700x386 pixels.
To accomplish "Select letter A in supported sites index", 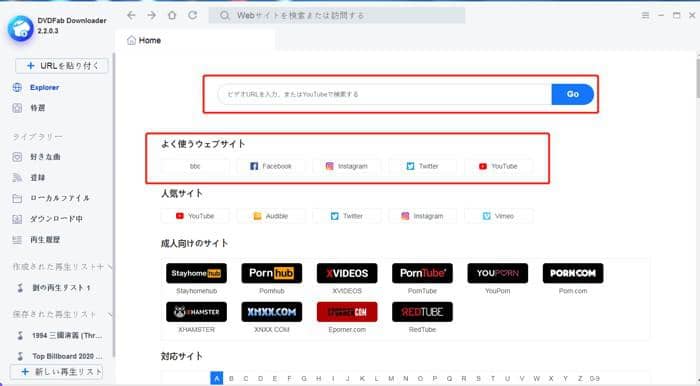I will (x=217, y=378).
